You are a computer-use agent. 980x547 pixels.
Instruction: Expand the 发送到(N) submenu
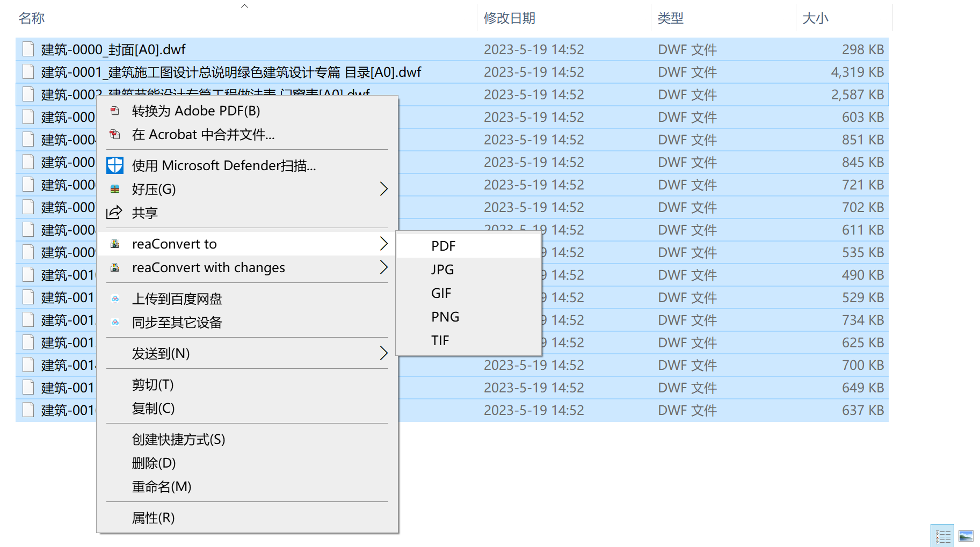(383, 353)
